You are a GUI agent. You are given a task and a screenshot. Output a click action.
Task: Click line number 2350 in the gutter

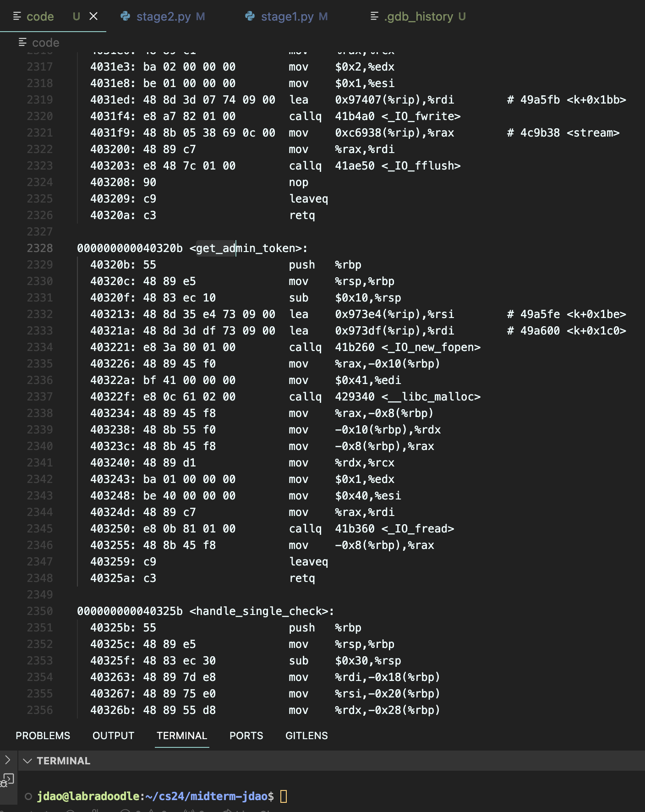pos(40,611)
